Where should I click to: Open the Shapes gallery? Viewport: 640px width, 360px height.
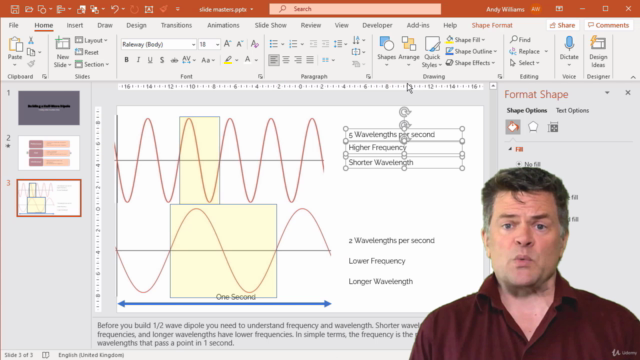point(386,52)
